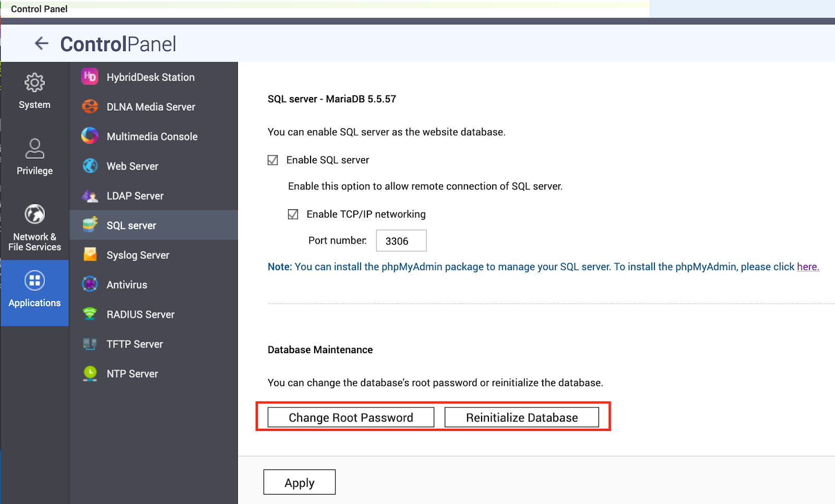Image resolution: width=835 pixels, height=504 pixels.
Task: Open the Privilege user category
Action: tap(34, 149)
